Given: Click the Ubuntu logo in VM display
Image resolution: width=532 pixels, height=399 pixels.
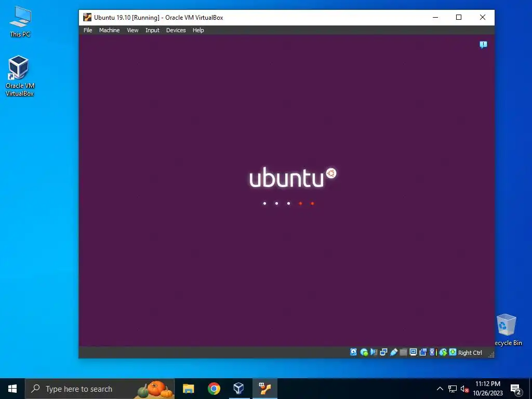Looking at the screenshot, I should 292,177.
